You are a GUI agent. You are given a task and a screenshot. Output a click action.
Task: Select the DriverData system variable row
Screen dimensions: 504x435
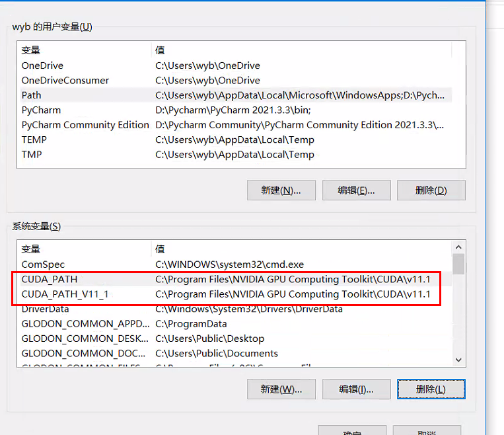pos(236,309)
